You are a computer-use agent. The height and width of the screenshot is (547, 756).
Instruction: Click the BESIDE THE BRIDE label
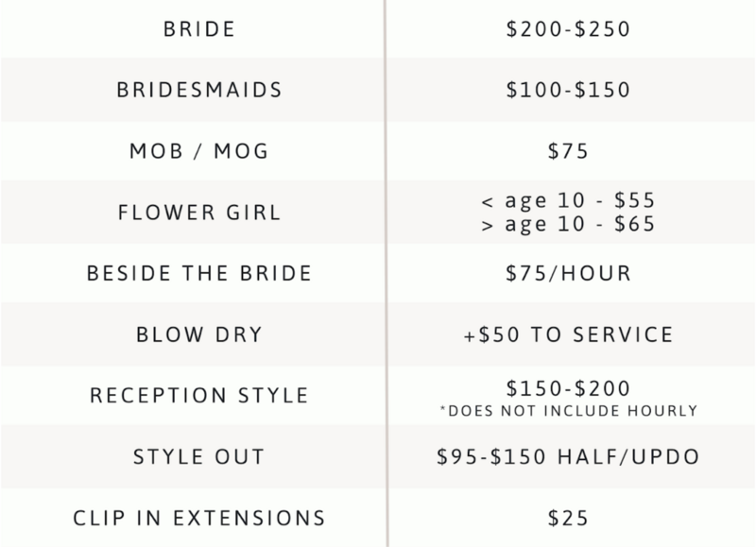click(199, 273)
